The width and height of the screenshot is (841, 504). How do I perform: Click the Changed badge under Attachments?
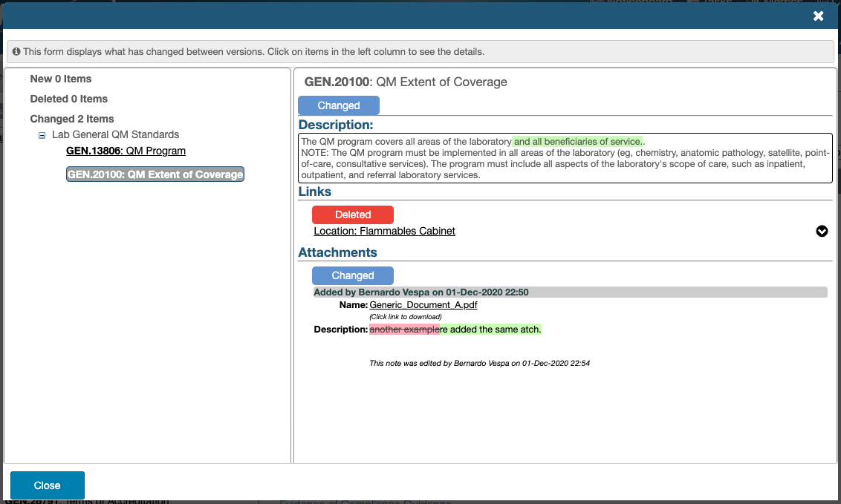tap(353, 275)
